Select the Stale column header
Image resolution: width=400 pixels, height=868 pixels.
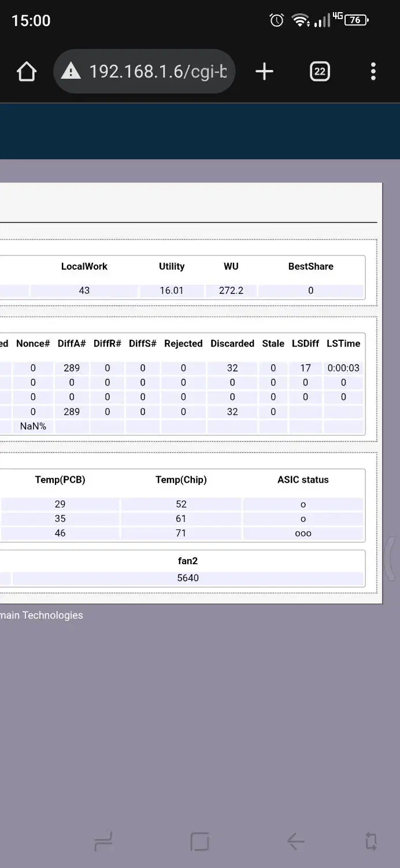(273, 344)
